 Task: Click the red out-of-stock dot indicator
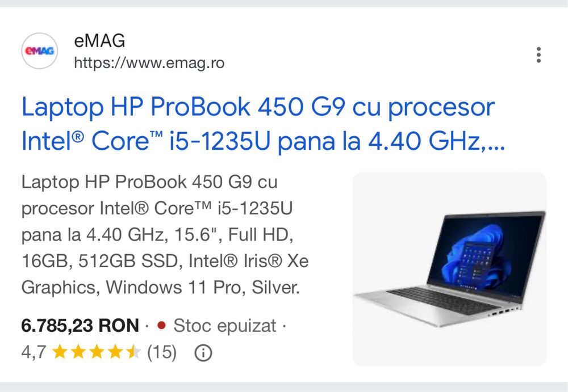(161, 326)
